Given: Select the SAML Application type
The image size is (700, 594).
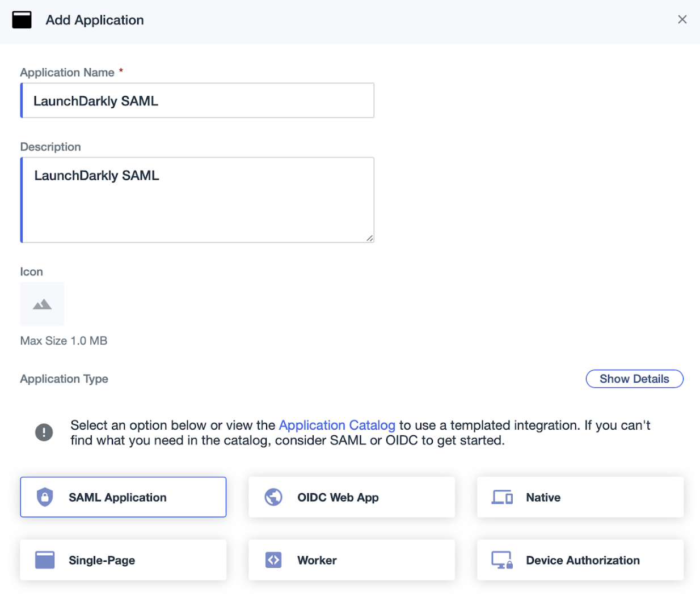Looking at the screenshot, I should point(123,497).
